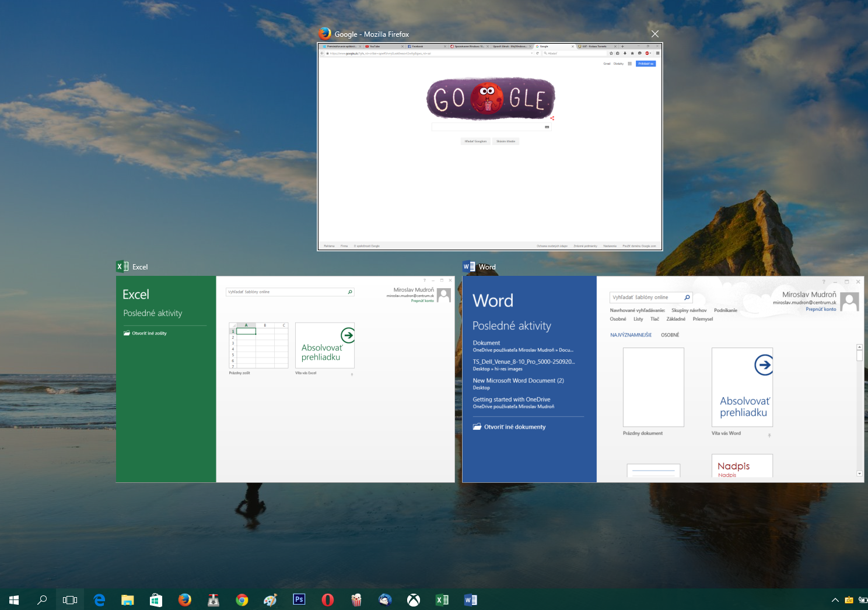Open File Explorer from the taskbar
The height and width of the screenshot is (610, 868).
[x=128, y=600]
